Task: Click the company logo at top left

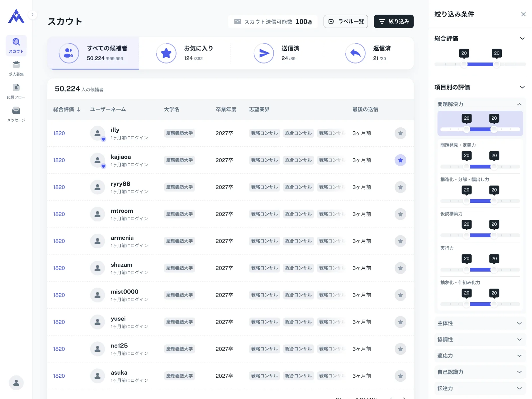Action: pos(16,16)
